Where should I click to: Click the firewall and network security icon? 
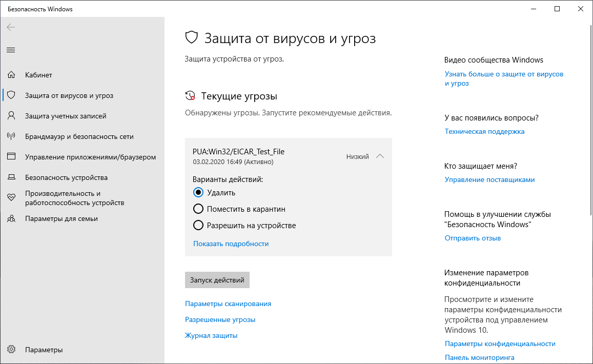[10, 136]
